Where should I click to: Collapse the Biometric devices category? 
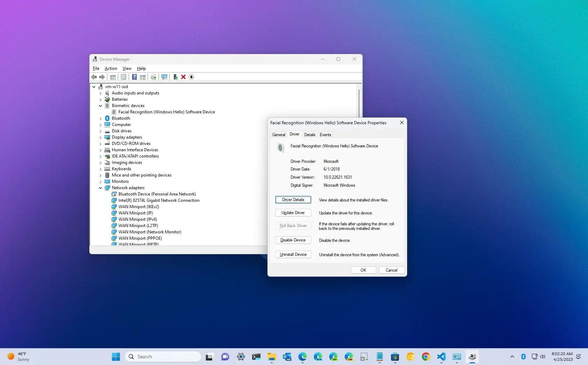point(101,106)
